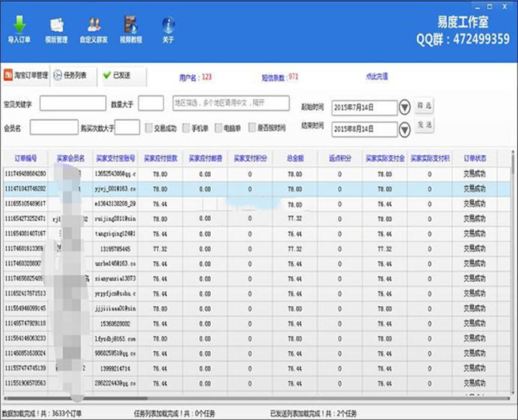Check the 电脑单 checkbox
This screenshot has width=518, height=420.
pos(219,127)
